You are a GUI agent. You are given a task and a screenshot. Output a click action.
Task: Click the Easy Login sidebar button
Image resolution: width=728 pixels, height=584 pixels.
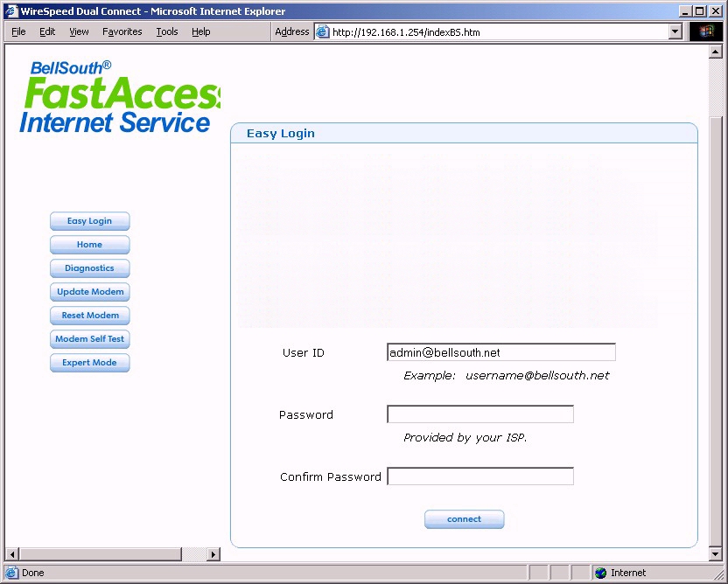click(89, 221)
